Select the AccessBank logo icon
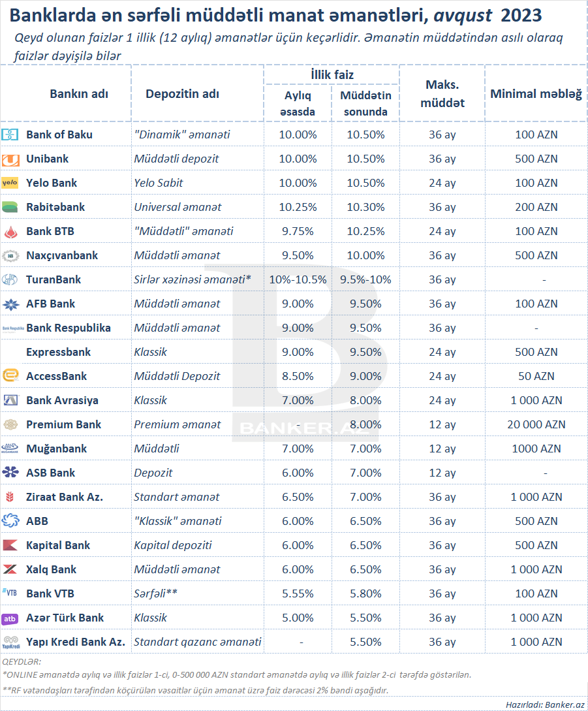Screen dimensions: 588x711 10,376
